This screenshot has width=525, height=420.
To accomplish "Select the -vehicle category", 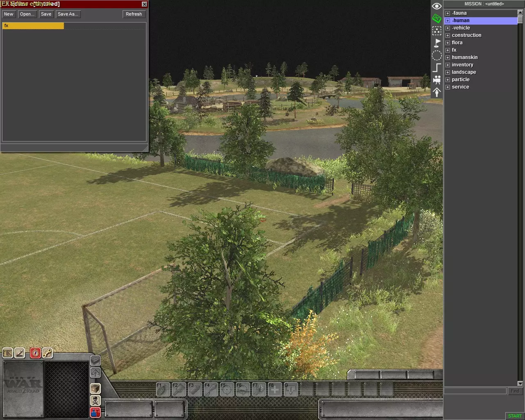I will pyautogui.click(x=461, y=28).
